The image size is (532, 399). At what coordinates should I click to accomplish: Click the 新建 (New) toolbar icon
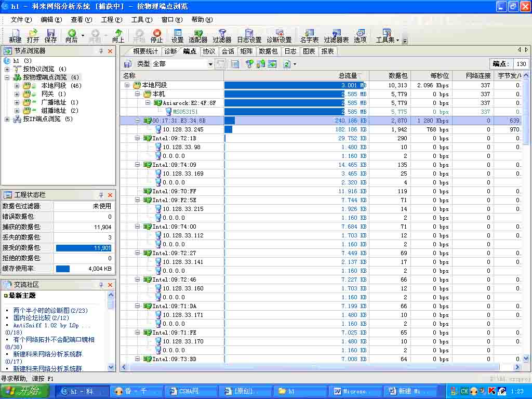[15, 35]
